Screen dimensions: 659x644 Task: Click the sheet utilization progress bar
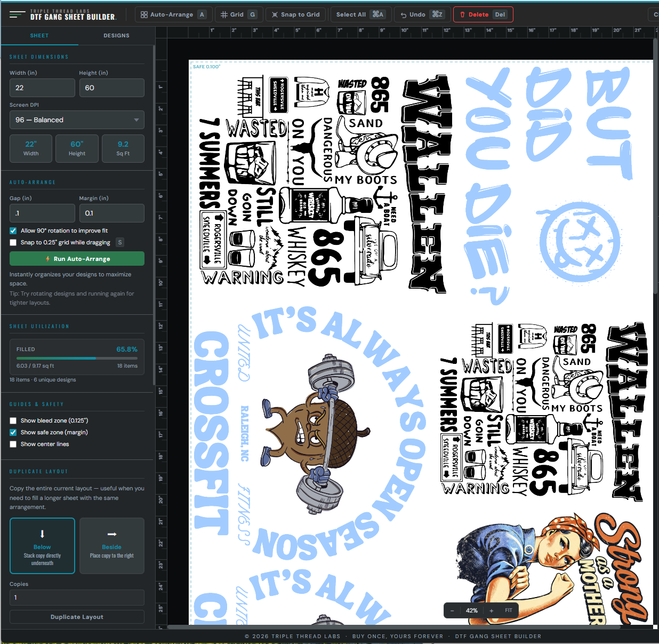pos(77,358)
